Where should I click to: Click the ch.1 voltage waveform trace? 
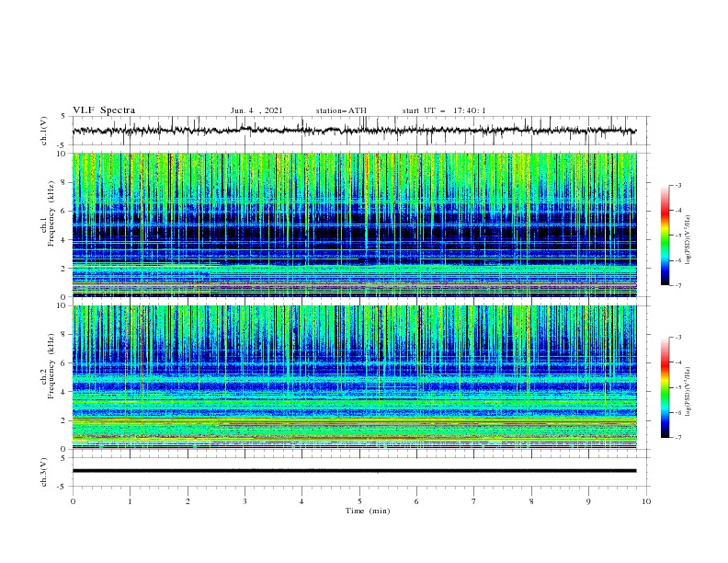pos(354,131)
